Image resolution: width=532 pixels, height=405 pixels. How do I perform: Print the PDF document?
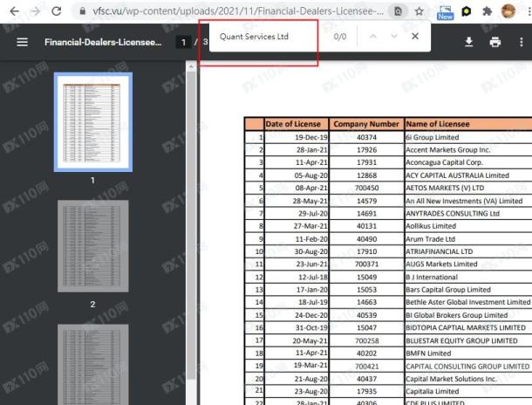pos(495,42)
